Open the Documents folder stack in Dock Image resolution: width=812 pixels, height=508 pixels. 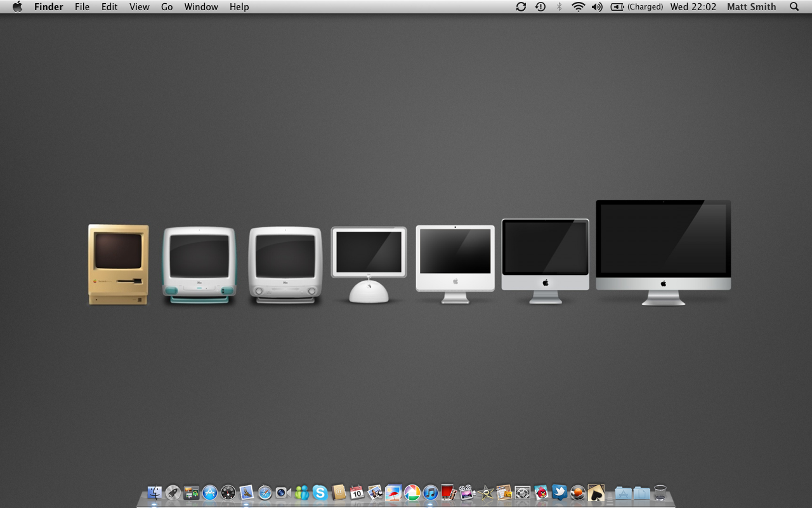642,492
